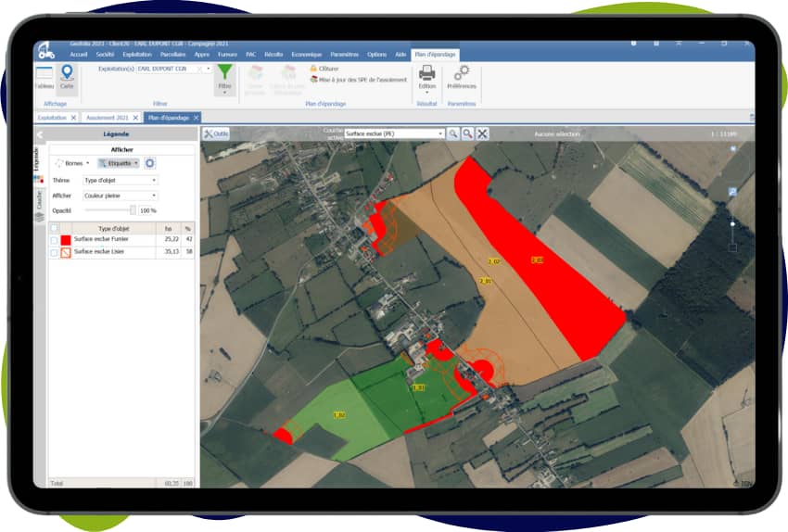788x532 pixels.
Task: Click the Opacité slider handle
Action: 133,210
